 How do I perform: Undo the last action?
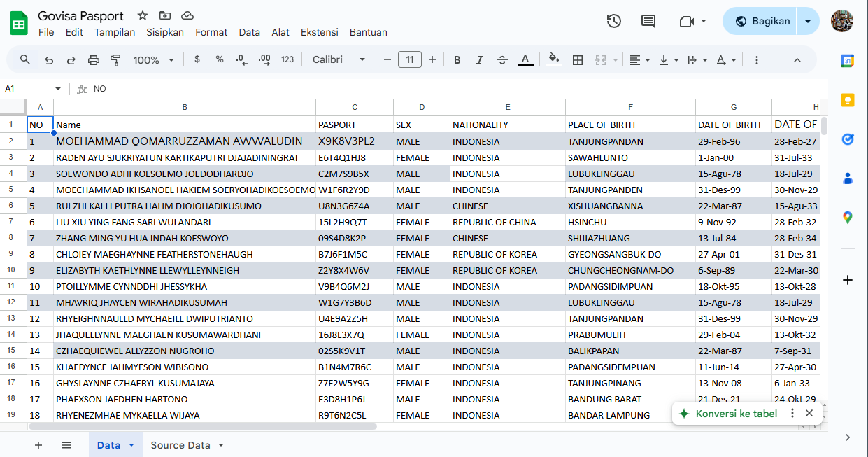49,60
